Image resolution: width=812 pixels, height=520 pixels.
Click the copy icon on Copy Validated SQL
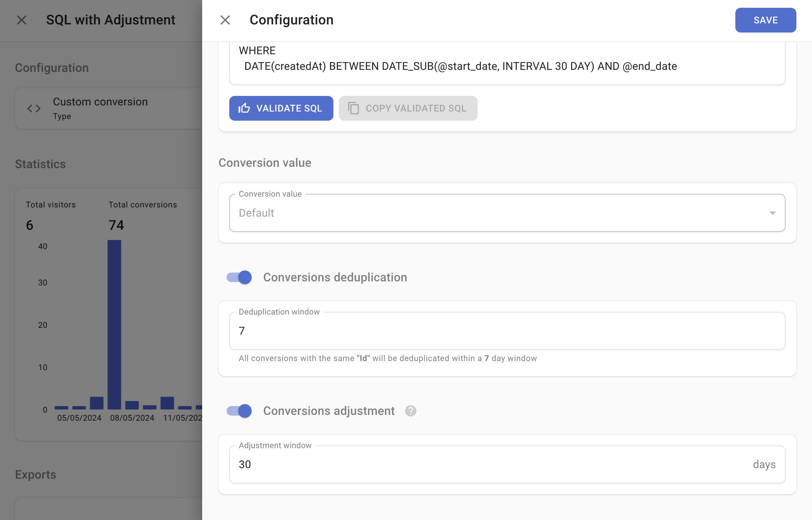coord(354,108)
